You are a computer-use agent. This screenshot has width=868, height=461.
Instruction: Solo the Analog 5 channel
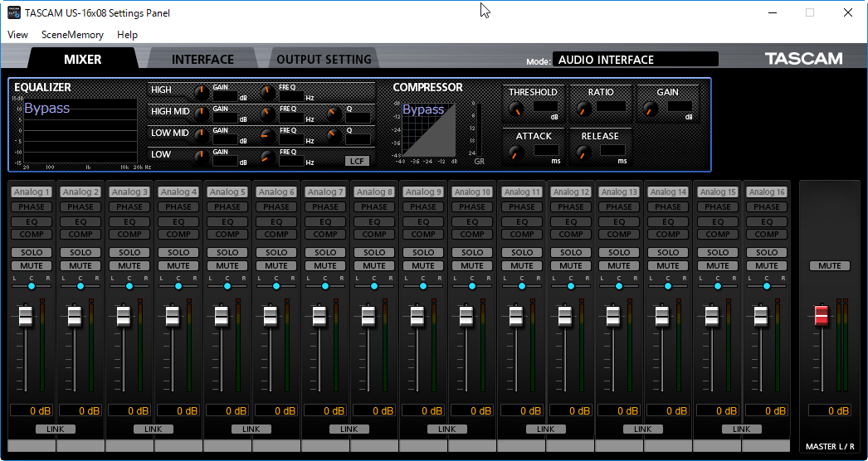click(x=227, y=252)
